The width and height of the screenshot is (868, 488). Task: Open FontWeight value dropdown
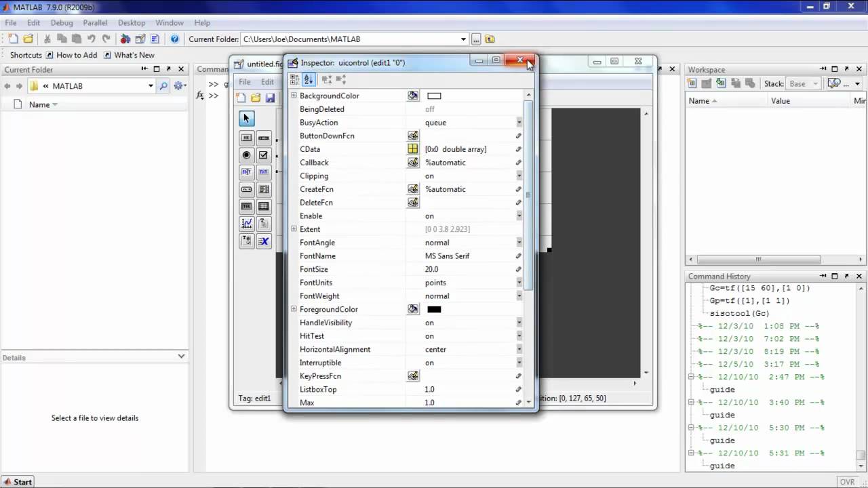519,296
